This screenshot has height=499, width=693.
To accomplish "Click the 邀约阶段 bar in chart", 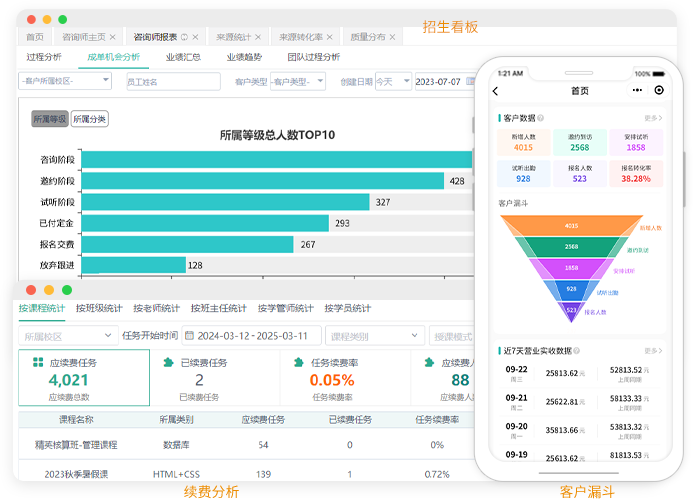I will 263,181.
